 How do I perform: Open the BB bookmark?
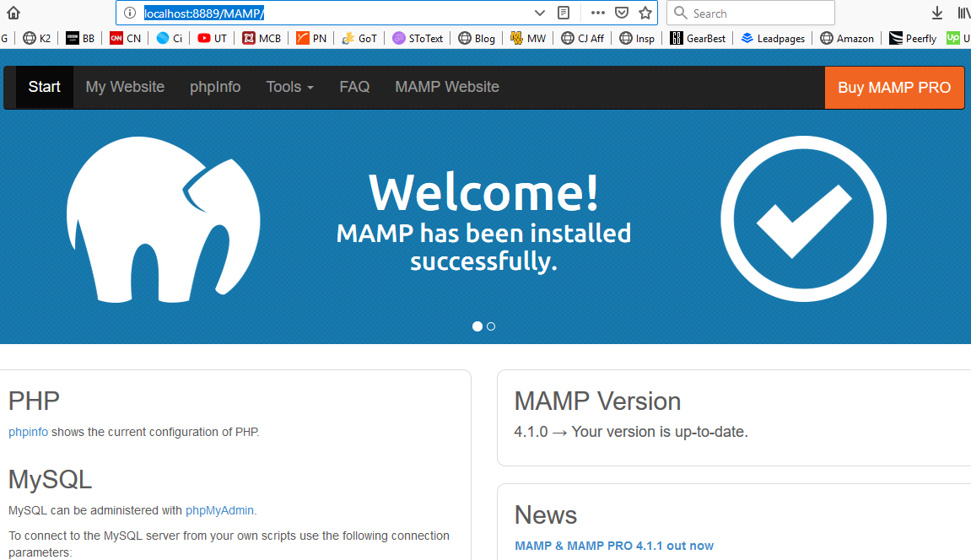(80, 38)
